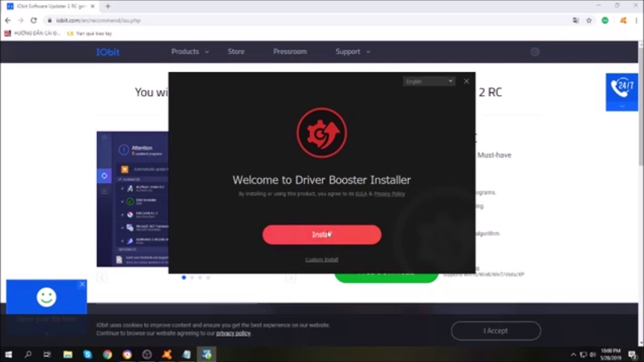Image resolution: width=644 pixels, height=362 pixels.
Task: Expand the Products menu on IObit site
Action: [x=190, y=51]
